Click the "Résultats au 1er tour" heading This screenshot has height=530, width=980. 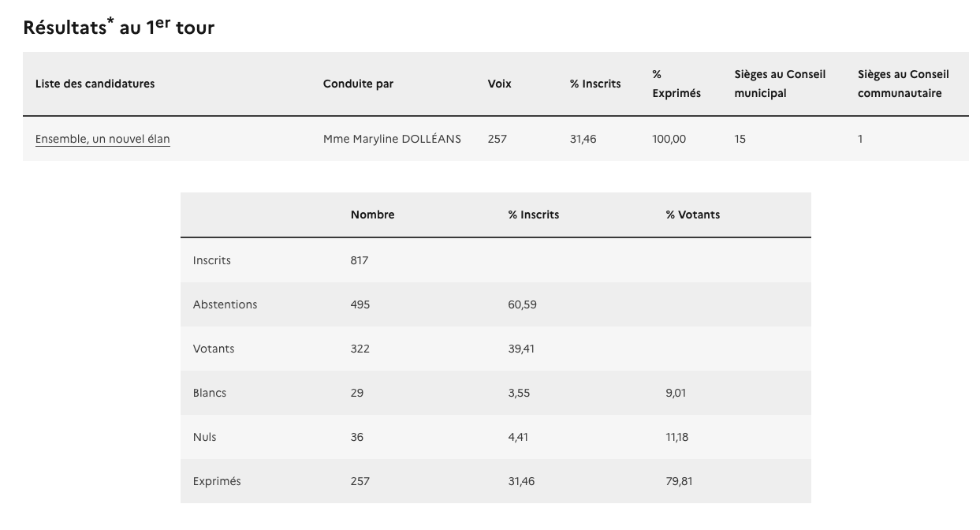(119, 28)
